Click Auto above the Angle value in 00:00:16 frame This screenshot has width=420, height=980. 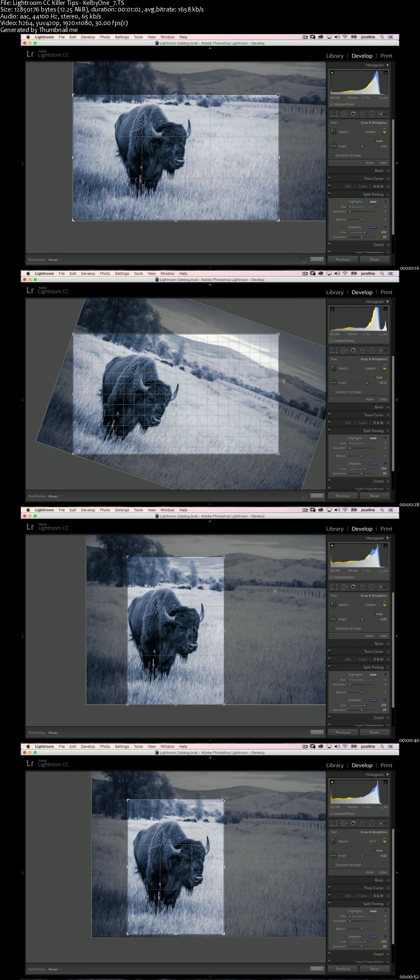pos(379,141)
